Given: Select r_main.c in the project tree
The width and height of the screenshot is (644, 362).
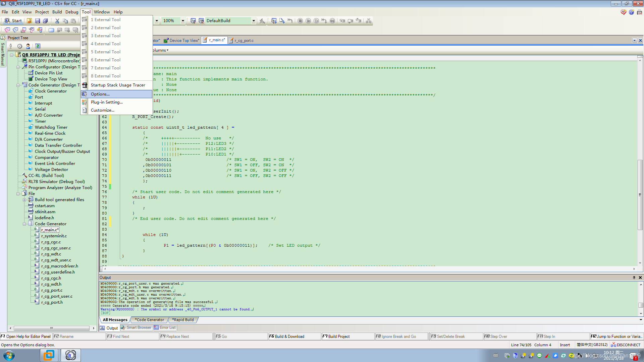Looking at the screenshot, I should 50,230.
